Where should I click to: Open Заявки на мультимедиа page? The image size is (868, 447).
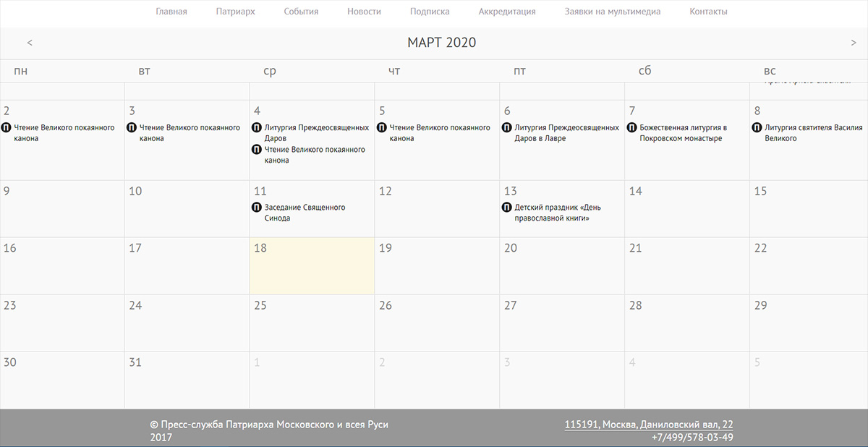coord(612,12)
